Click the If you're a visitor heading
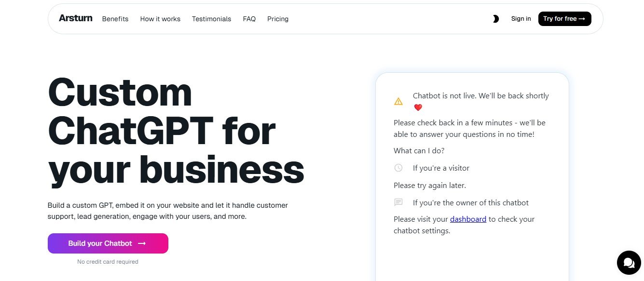 pyautogui.click(x=441, y=168)
